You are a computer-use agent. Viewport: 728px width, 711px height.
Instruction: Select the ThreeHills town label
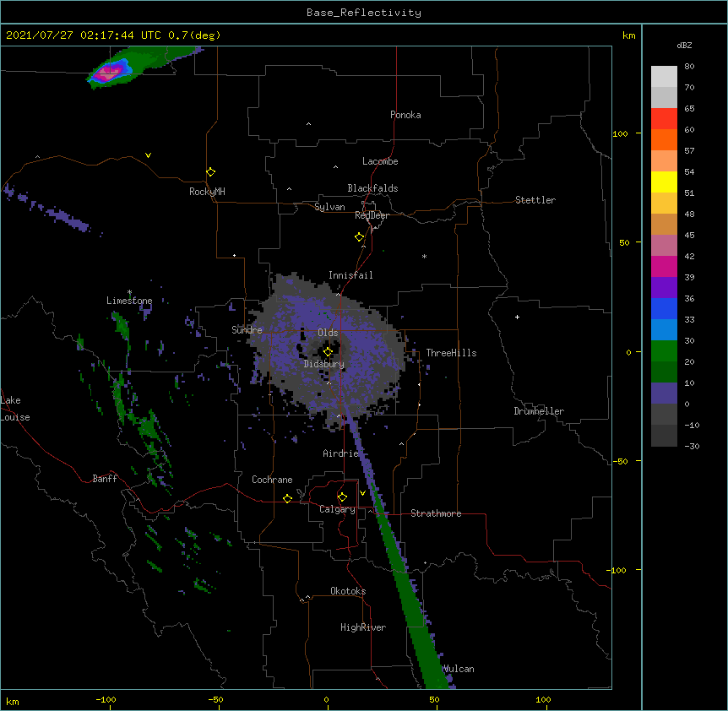point(451,353)
